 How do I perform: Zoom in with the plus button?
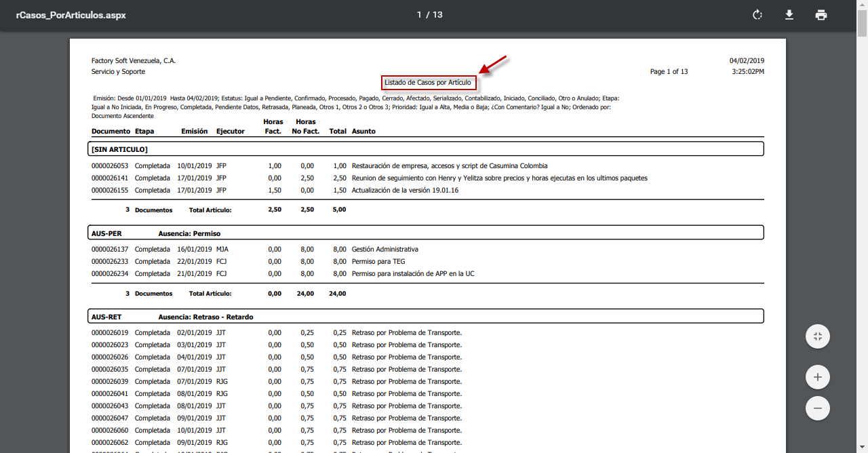(817, 377)
